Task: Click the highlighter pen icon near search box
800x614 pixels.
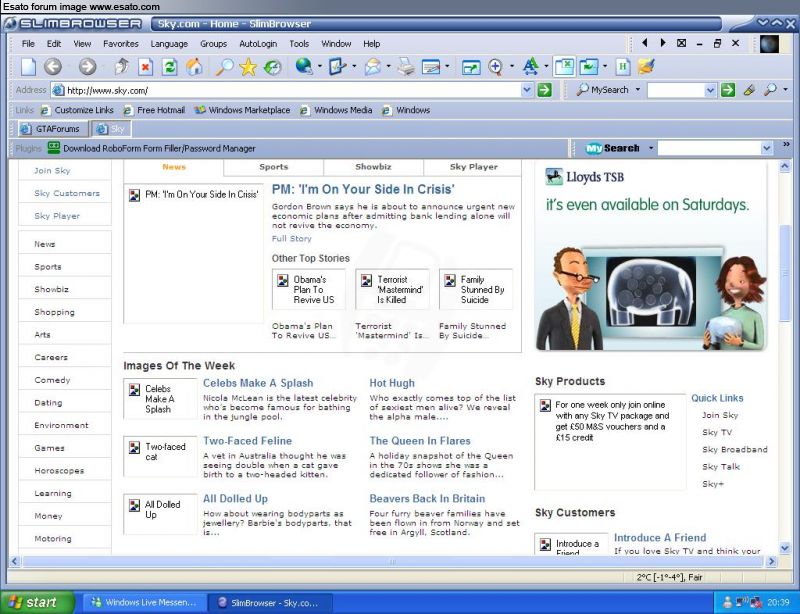Action: (x=749, y=90)
